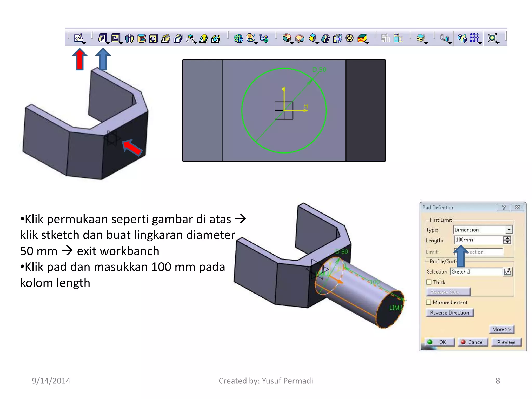532x399 pixels.
Task: Select the Scaling tool icon
Action: point(492,38)
